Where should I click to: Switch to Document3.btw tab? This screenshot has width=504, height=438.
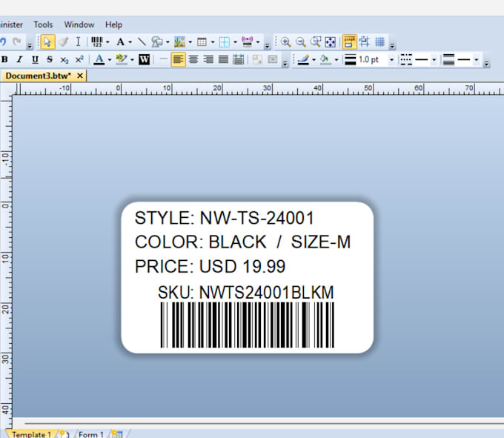pos(38,76)
